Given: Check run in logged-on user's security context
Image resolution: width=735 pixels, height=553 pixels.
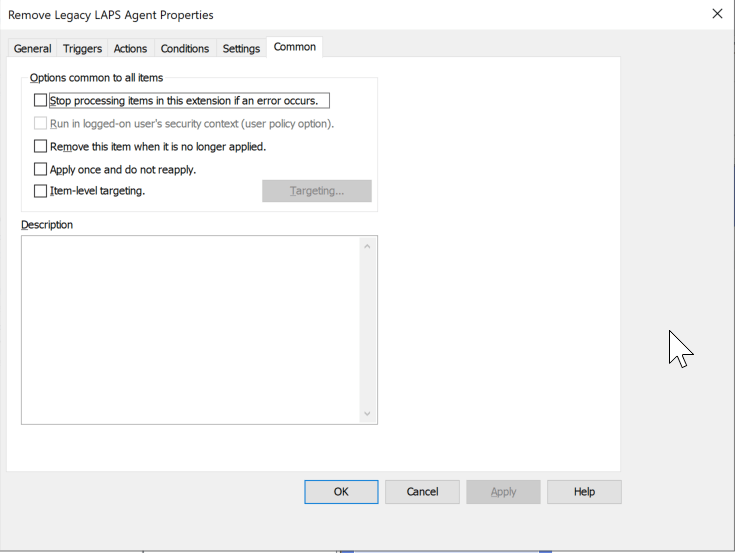Looking at the screenshot, I should click(x=41, y=124).
